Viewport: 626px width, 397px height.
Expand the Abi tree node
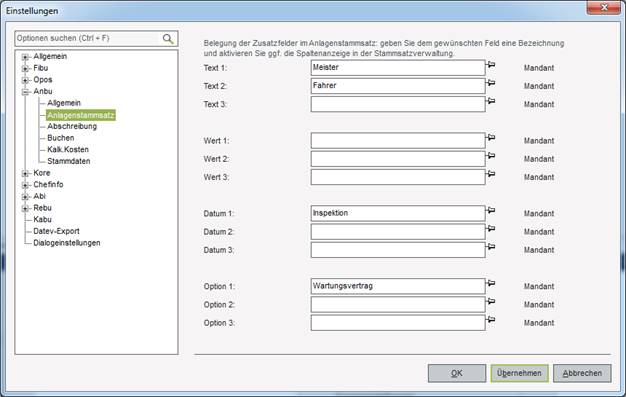click(x=25, y=197)
